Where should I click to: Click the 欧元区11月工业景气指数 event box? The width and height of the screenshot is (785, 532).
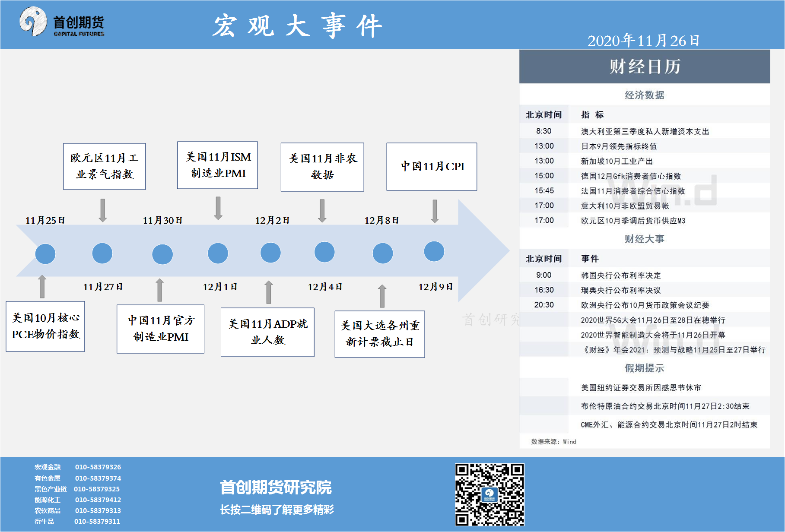pos(105,166)
